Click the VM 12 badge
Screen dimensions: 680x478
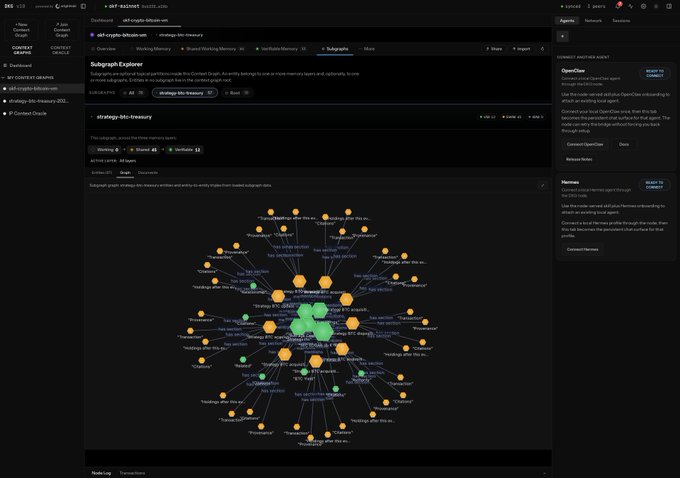[x=488, y=117]
